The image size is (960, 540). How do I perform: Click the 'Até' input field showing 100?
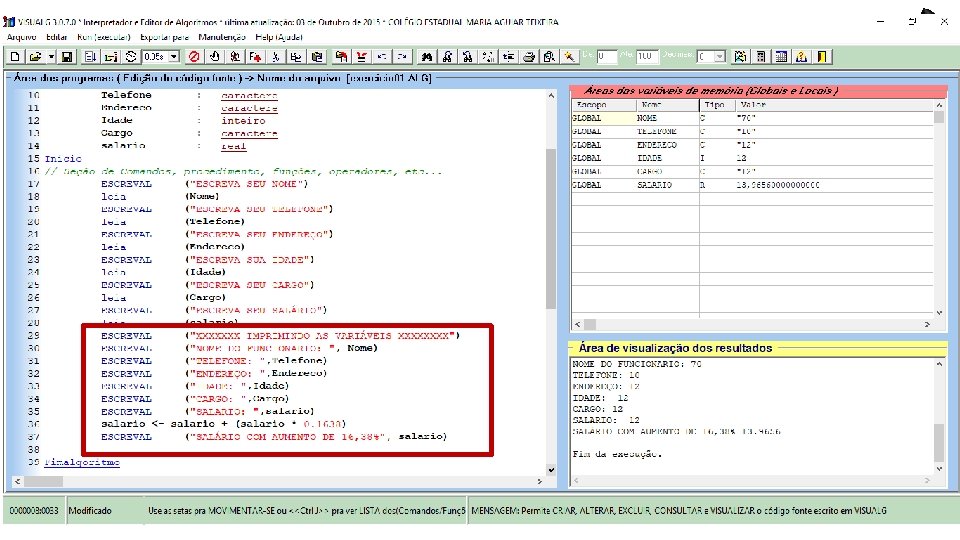647,56
